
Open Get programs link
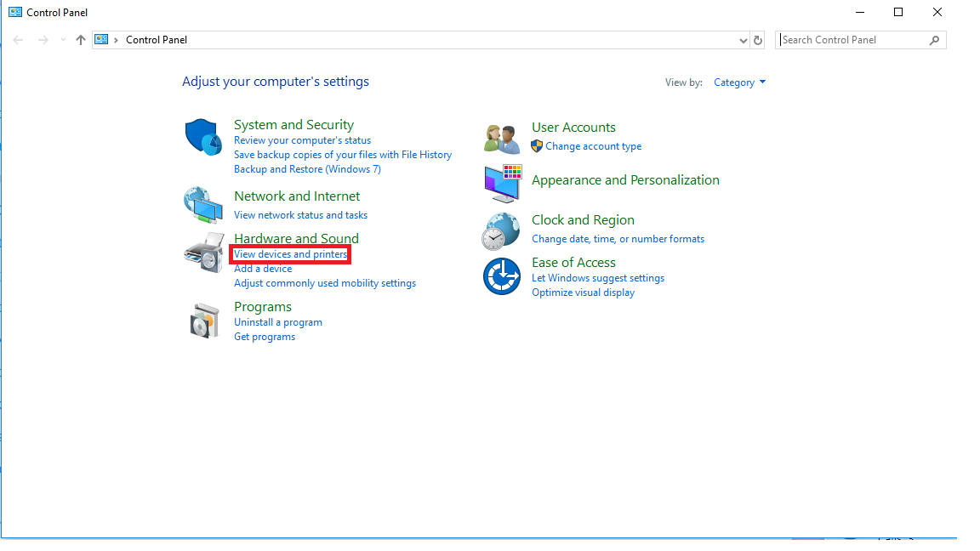[x=265, y=337]
